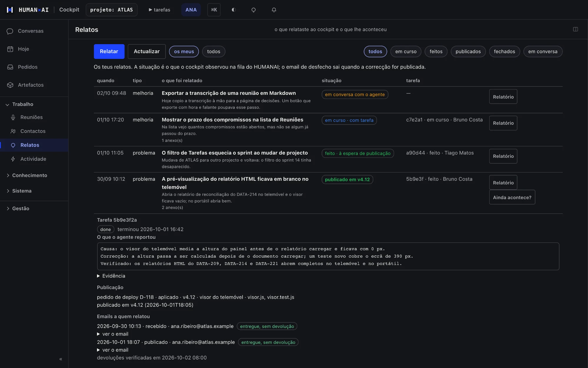
Task: Filter reports by 'em curso'
Action: [x=406, y=52]
